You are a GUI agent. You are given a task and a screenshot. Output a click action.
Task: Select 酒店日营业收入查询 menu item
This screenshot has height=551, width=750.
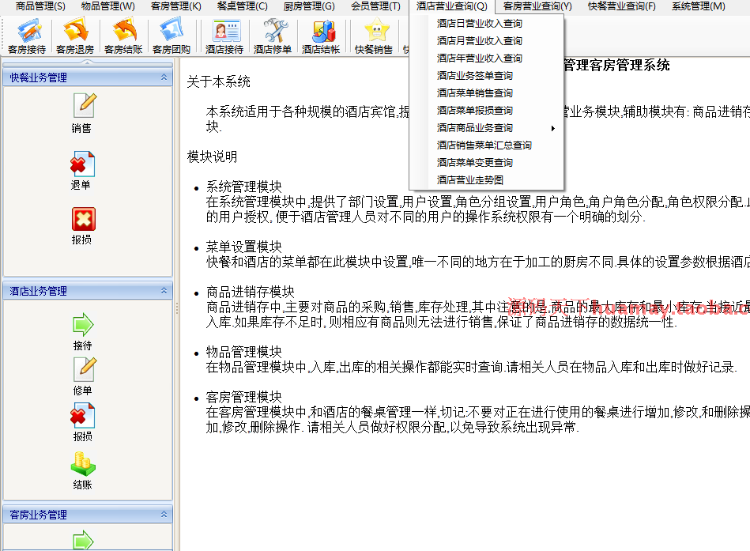486,23
